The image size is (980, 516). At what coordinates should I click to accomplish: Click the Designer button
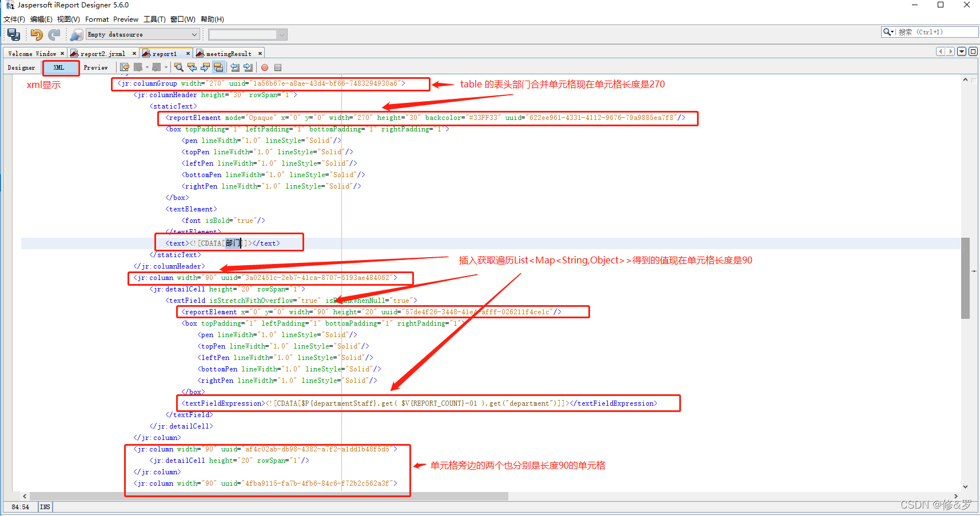point(21,67)
